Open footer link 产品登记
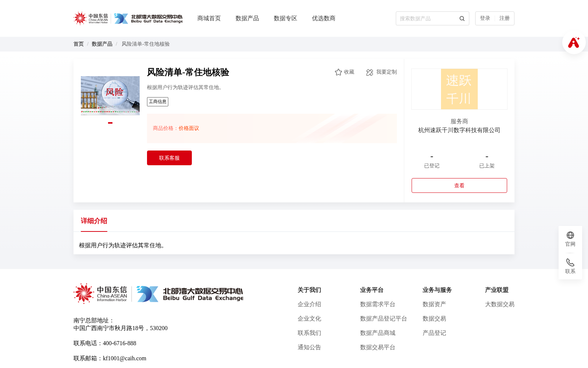This screenshot has height=368, width=588. (x=434, y=333)
